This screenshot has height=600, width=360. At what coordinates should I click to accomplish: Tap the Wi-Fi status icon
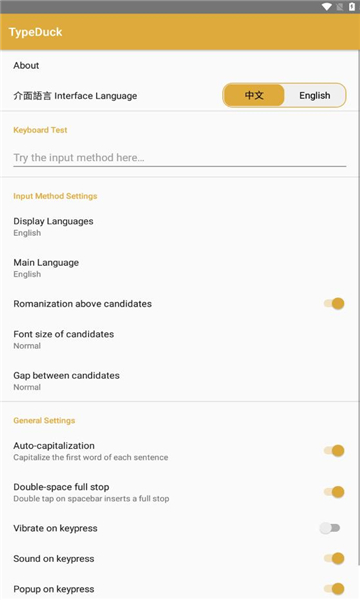coord(326,7)
